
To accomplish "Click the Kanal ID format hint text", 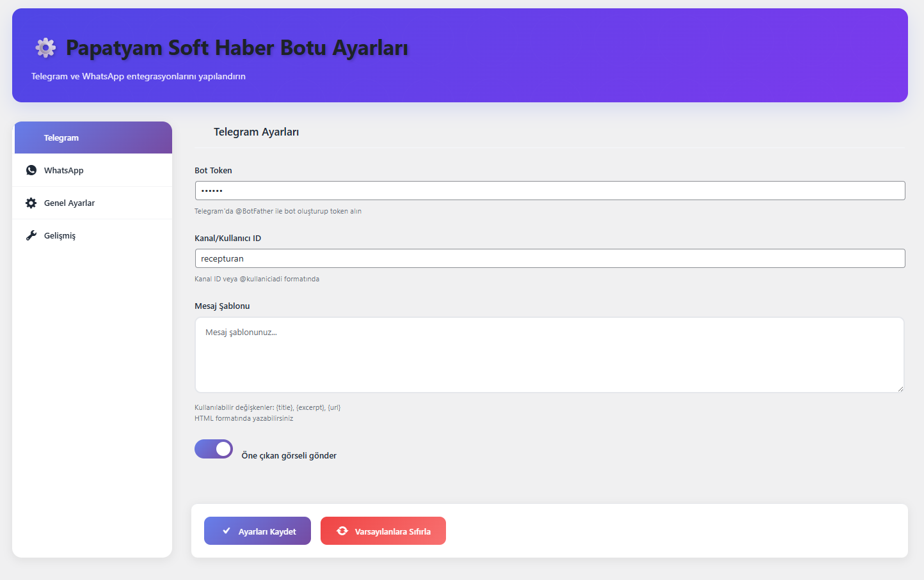I will click(257, 279).
